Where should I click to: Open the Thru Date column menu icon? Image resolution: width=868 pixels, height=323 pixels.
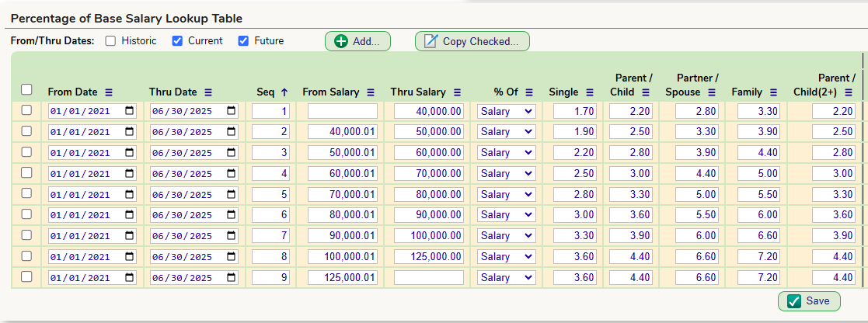click(x=208, y=92)
